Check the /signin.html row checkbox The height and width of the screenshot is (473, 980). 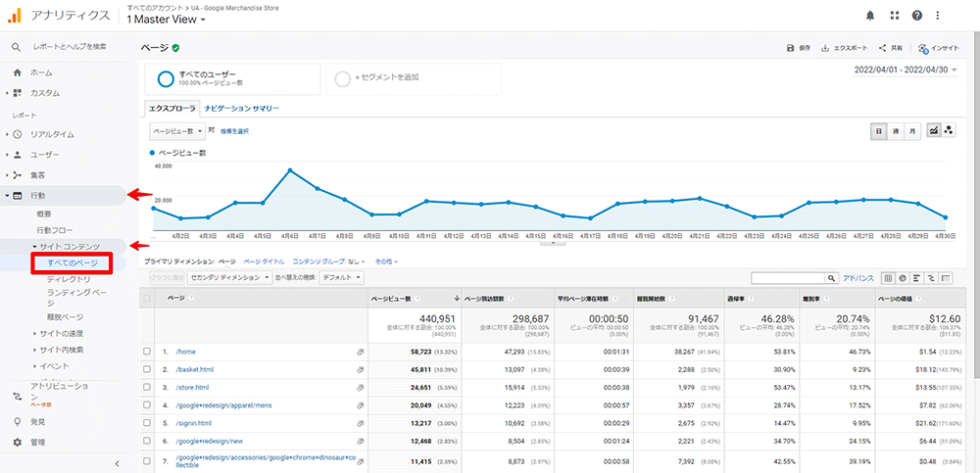click(147, 423)
